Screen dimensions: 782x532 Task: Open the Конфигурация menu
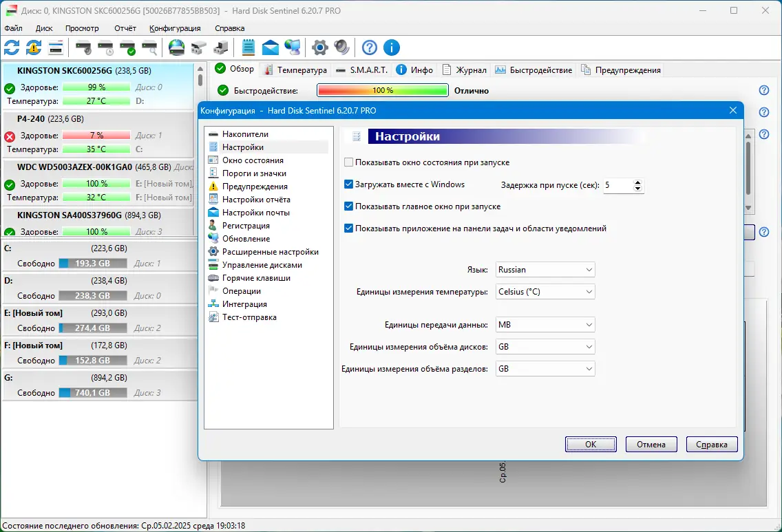175,28
